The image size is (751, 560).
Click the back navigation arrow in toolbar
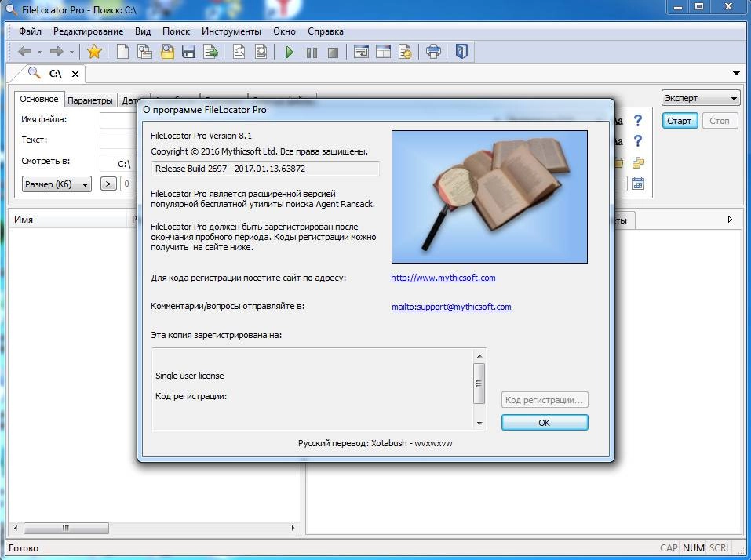[24, 51]
